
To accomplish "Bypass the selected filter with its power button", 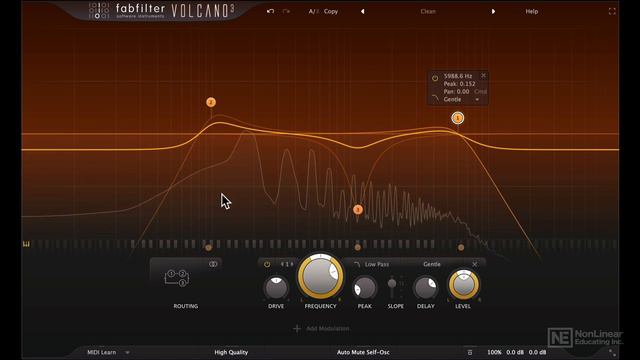I will (267, 264).
